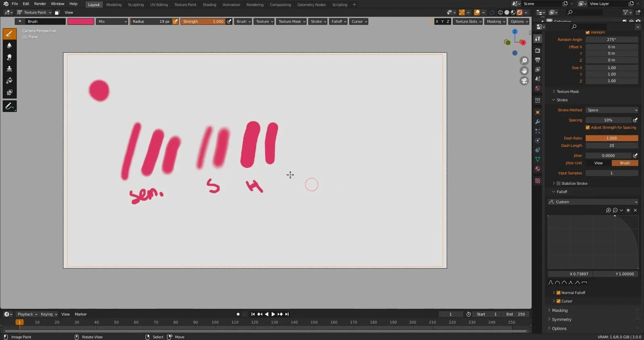Adjust the Strength slider in header

[203, 21]
